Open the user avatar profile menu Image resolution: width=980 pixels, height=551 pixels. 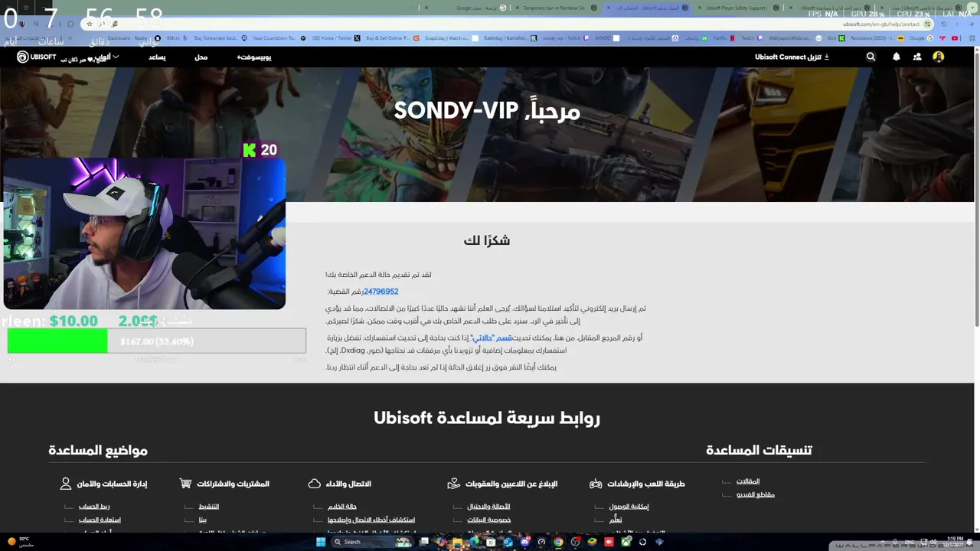[939, 57]
